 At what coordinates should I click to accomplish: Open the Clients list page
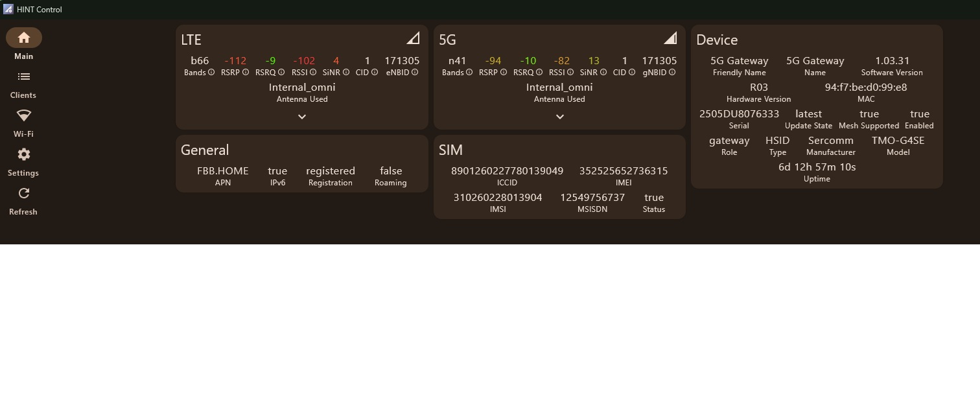[x=24, y=77]
